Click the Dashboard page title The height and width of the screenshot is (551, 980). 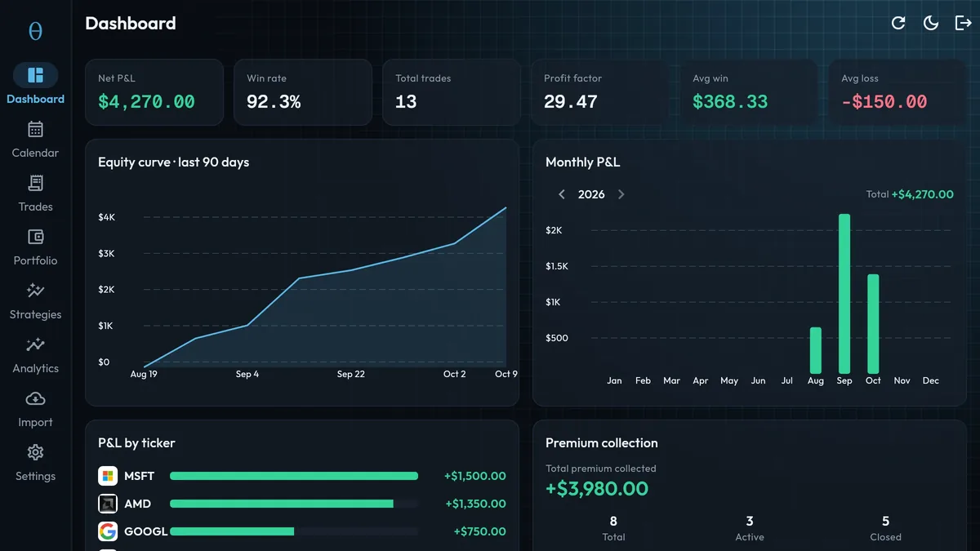(131, 23)
